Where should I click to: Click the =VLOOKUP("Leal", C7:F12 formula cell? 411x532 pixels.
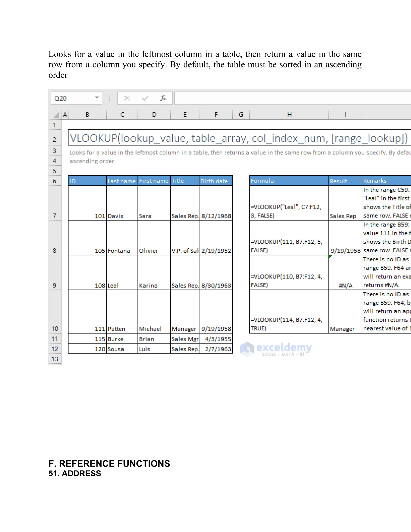pos(289,203)
